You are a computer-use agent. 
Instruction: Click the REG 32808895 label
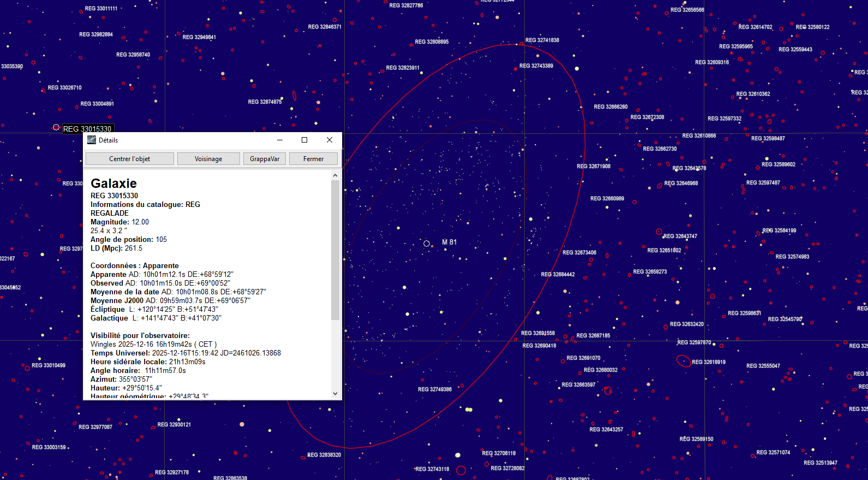[x=432, y=42]
